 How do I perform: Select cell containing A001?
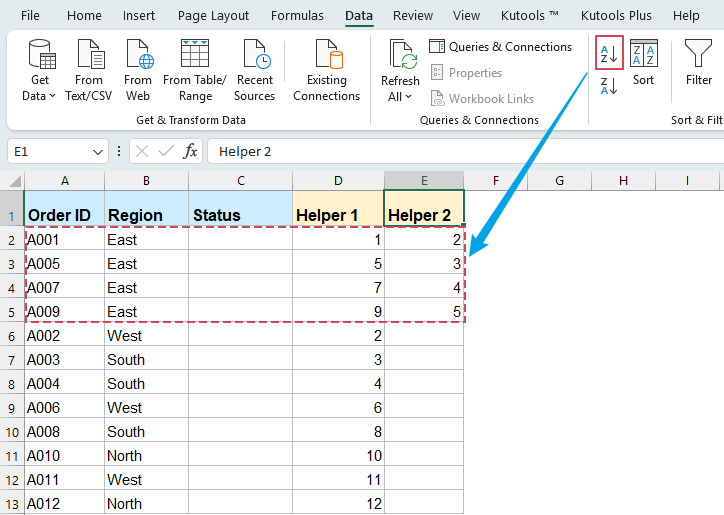[x=65, y=240]
